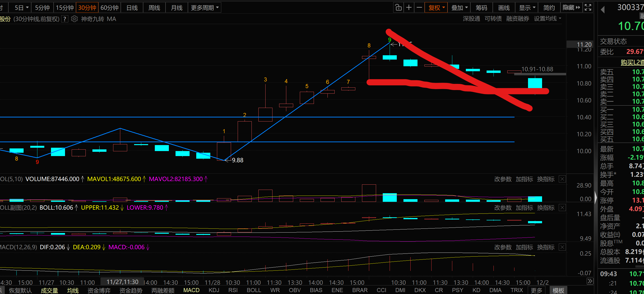
Task: Expand the 更多周期 period dropdown
Action: [x=205, y=8]
